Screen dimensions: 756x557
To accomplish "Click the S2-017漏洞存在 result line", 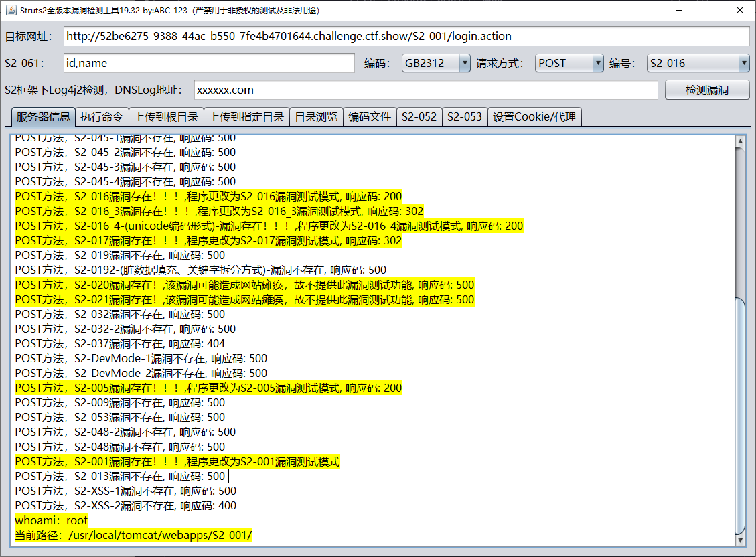I will tap(208, 240).
